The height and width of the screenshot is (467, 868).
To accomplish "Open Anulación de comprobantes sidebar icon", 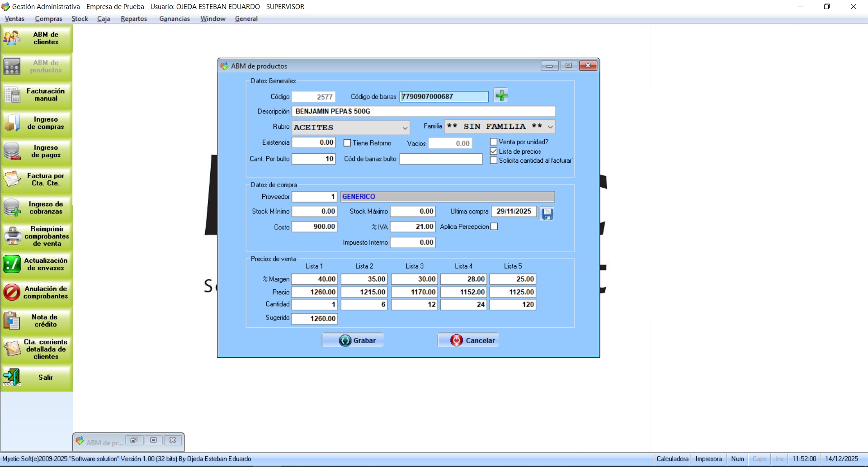I will pyautogui.click(x=37, y=292).
